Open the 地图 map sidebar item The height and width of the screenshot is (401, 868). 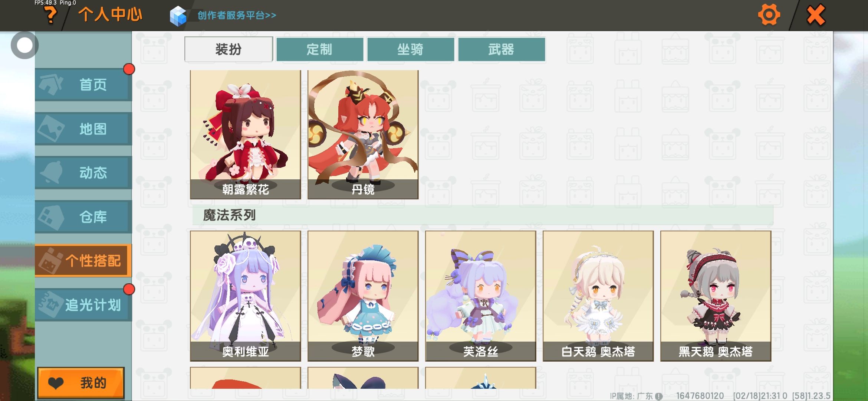coord(83,129)
